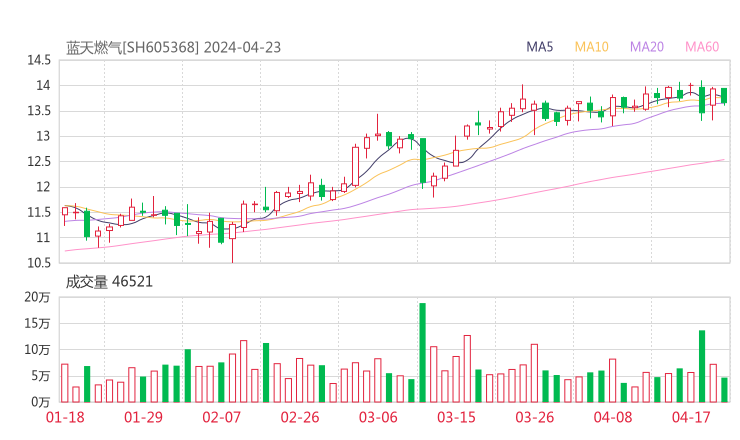Click the tall green volume bar after 04-17
Screen dimensions: 740x440
pyautogui.click(x=702, y=366)
